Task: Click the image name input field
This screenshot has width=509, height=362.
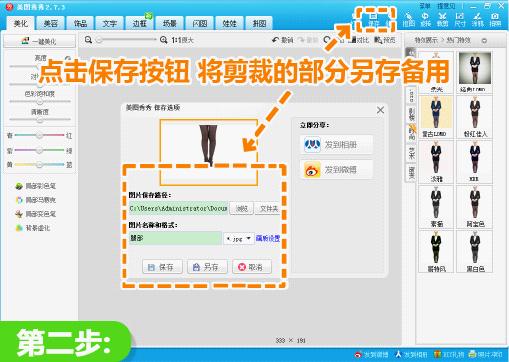Action: 175,238
